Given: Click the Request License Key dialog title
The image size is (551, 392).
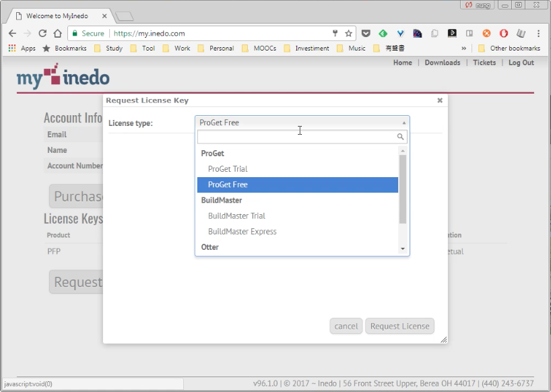Looking at the screenshot, I should point(148,100).
